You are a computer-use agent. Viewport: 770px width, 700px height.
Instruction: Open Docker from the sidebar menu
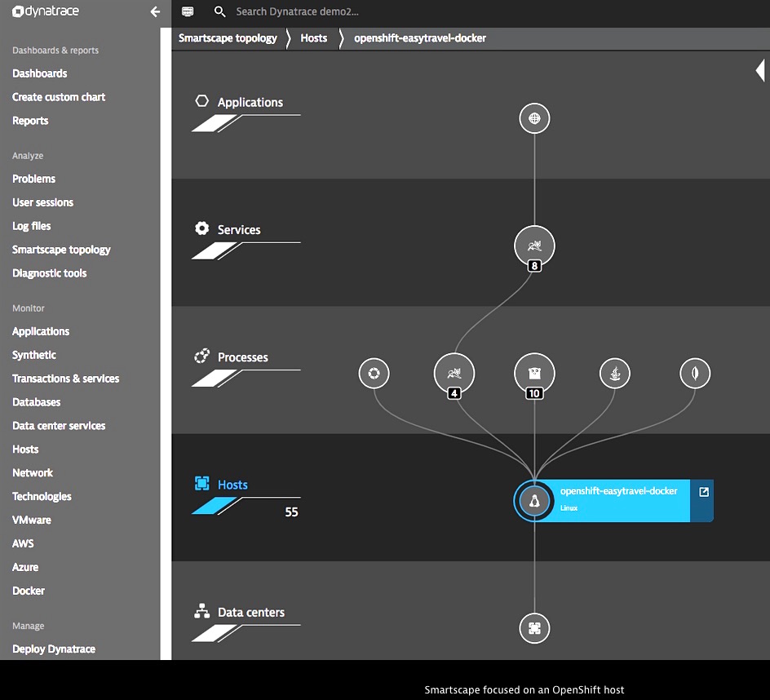pos(29,591)
